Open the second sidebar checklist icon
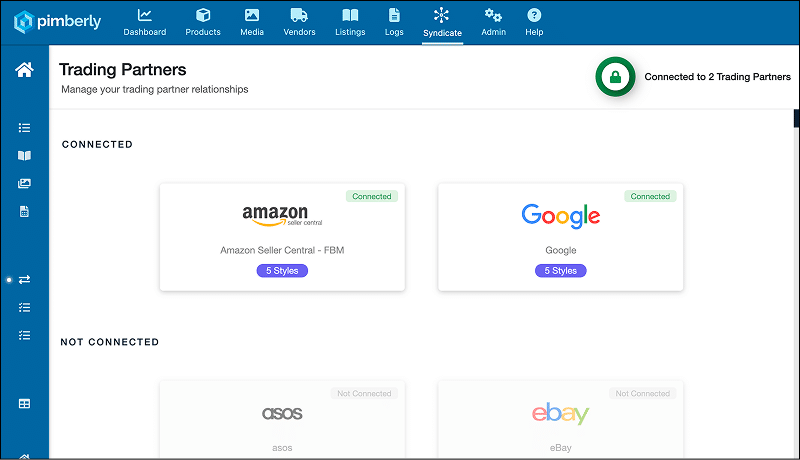Viewport: 800px width, 460px height. pos(24,335)
